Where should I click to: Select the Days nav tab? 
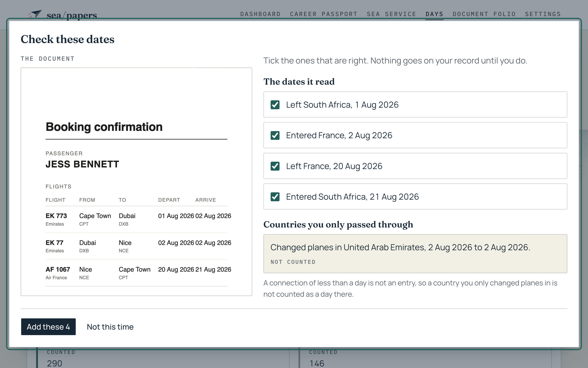434,14
